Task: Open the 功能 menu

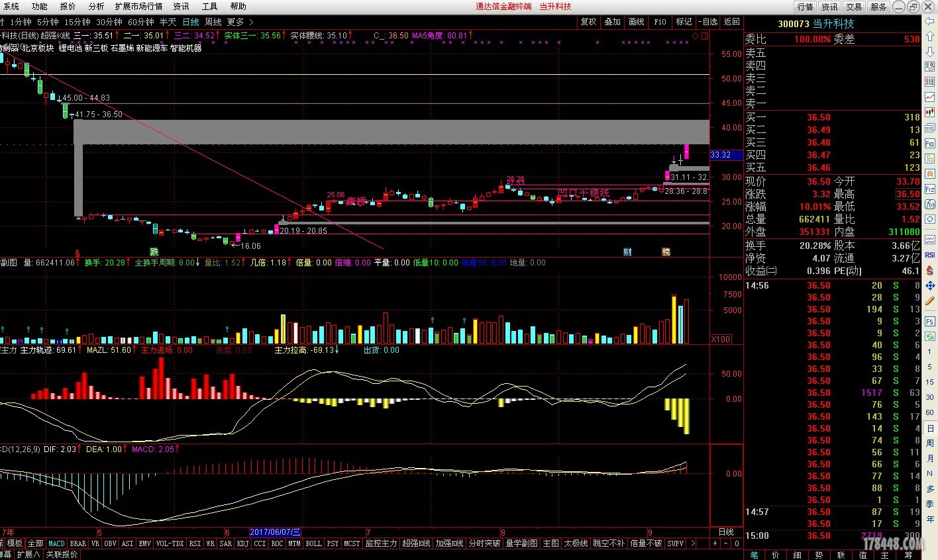Action: pos(40,7)
